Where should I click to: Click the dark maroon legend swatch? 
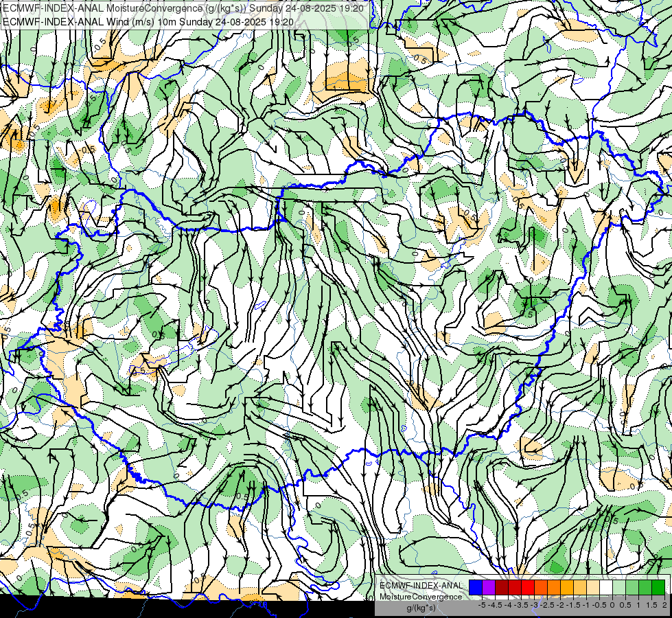pos(502,587)
